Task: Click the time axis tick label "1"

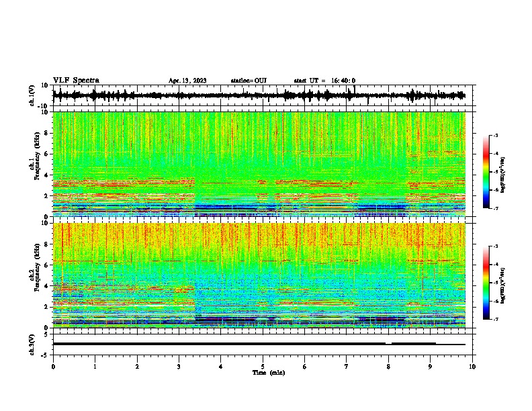Action: 95,367
